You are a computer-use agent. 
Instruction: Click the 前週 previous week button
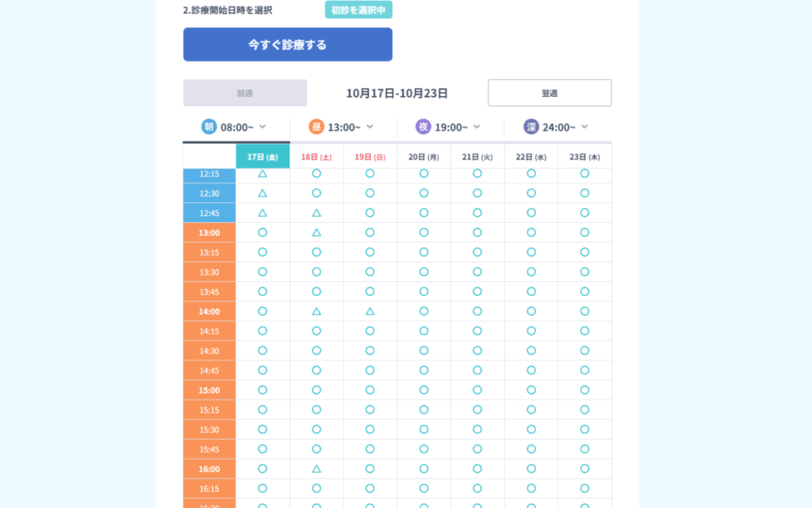click(245, 93)
